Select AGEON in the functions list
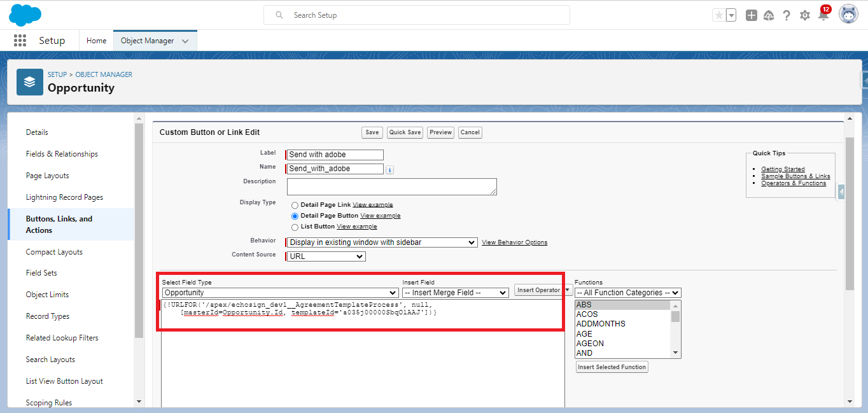 [623, 343]
